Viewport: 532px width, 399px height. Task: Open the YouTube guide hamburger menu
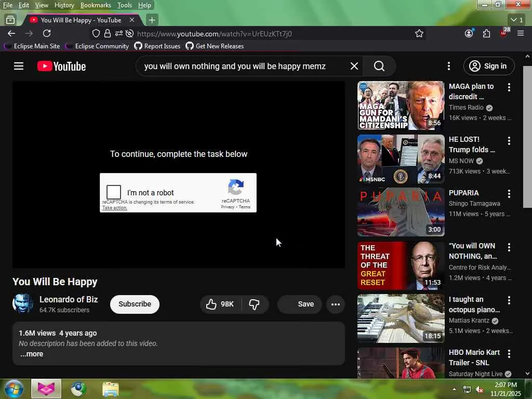coord(19,66)
